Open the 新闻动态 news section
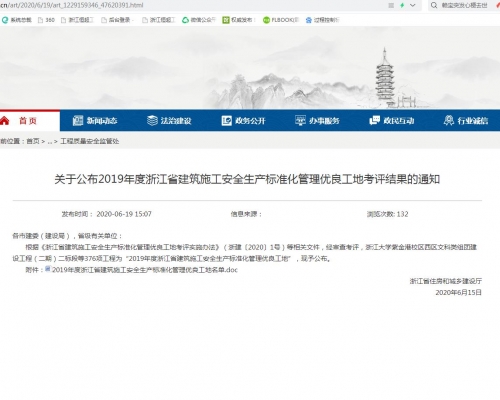This screenshot has width=500, height=400. tap(95, 121)
